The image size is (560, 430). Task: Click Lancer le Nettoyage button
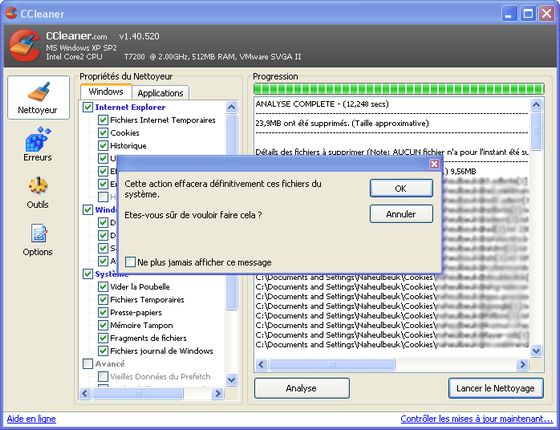[x=496, y=388]
